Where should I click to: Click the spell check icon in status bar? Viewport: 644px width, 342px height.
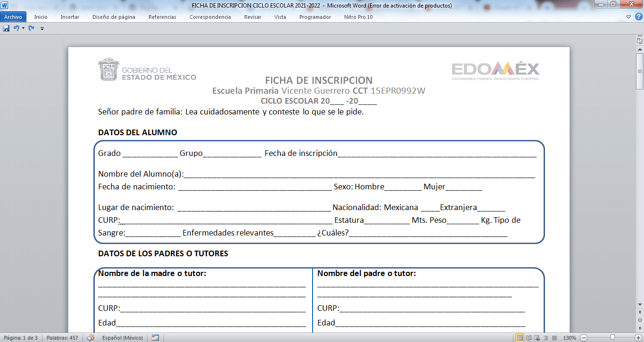[91, 338]
